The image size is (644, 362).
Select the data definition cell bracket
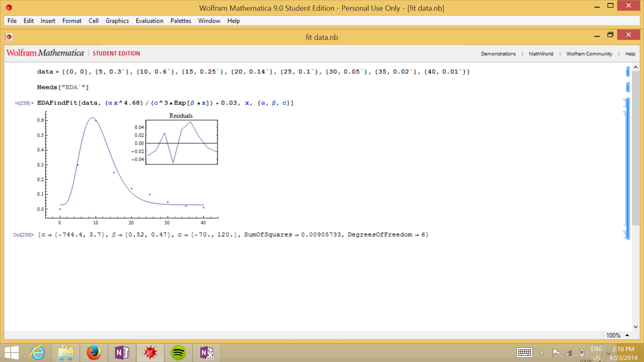point(628,72)
